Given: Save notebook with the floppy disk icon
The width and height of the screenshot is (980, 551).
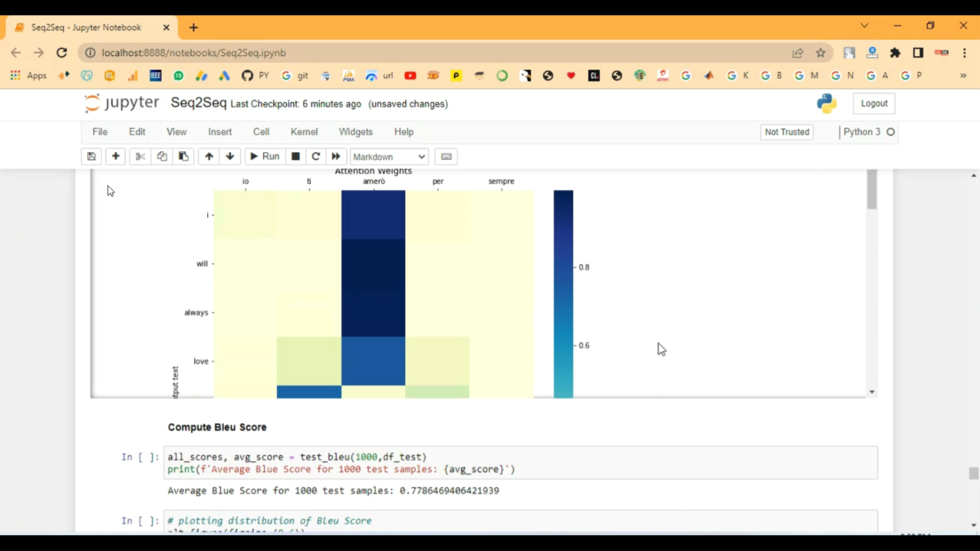Looking at the screenshot, I should click(91, 157).
